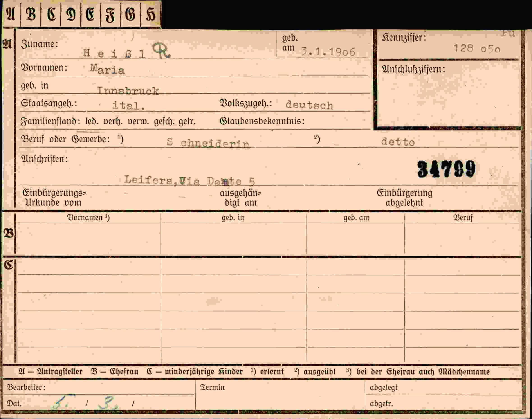The height and width of the screenshot is (419, 532).
Task: Click index tab letter "A" at card top
Action: 11,14
